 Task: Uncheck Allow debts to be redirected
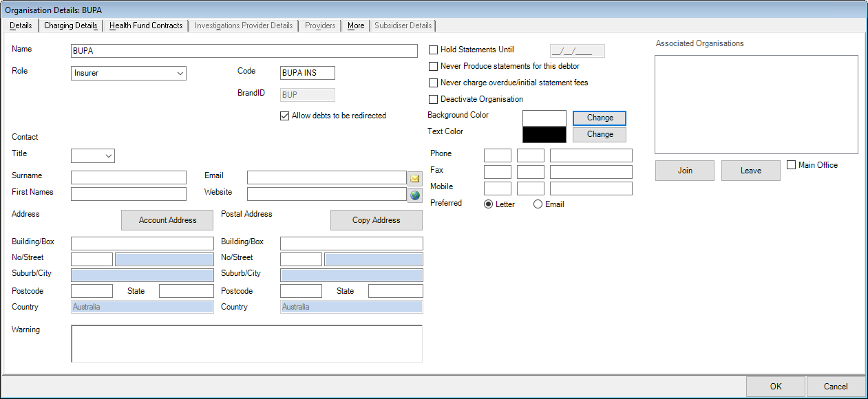(284, 116)
